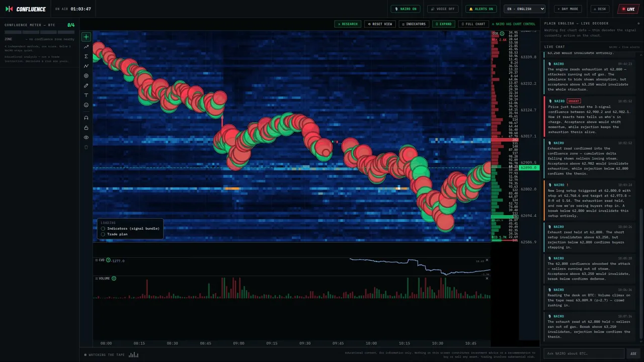Select the trend line arrow tool
Image resolution: width=644 pixels, height=362 pixels.
pos(86,47)
